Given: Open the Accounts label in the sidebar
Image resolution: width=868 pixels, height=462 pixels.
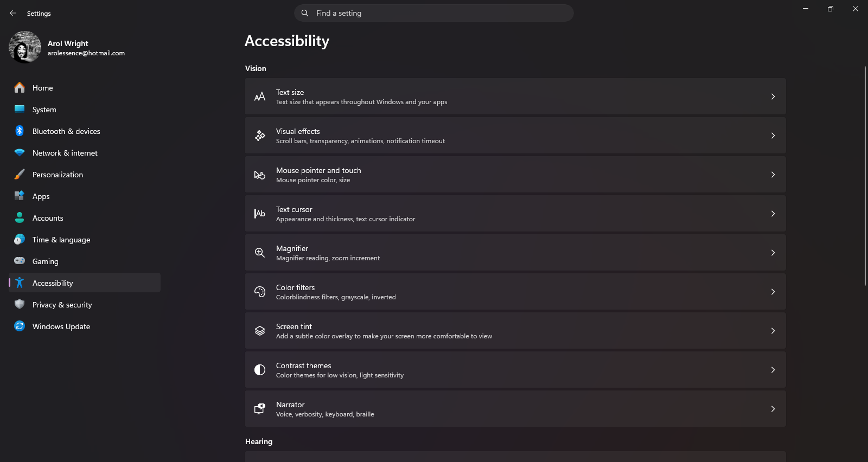Looking at the screenshot, I should click(48, 218).
